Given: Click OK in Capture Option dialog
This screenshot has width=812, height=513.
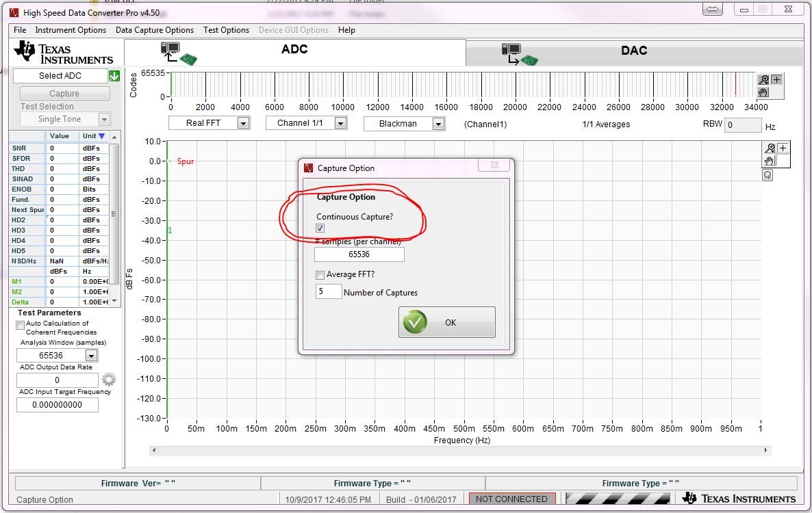Looking at the screenshot, I should [x=447, y=322].
